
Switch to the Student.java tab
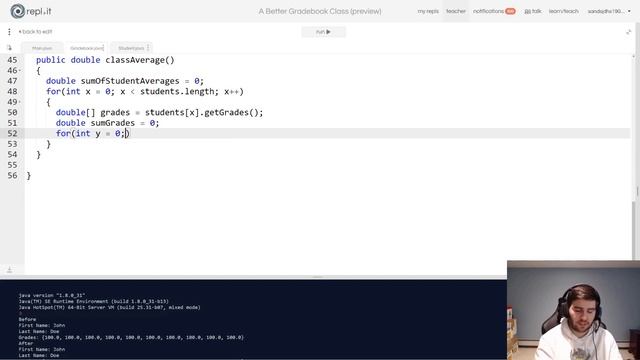[x=131, y=48]
